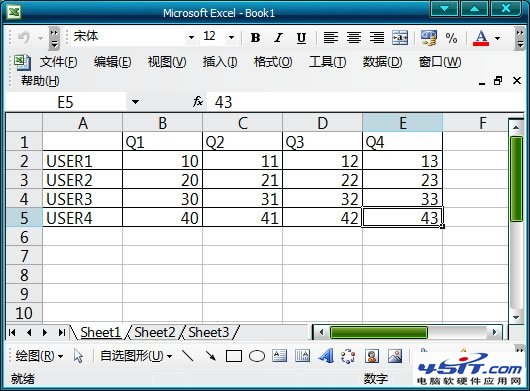
Task: Open the font size dropdown
Action: point(232,37)
